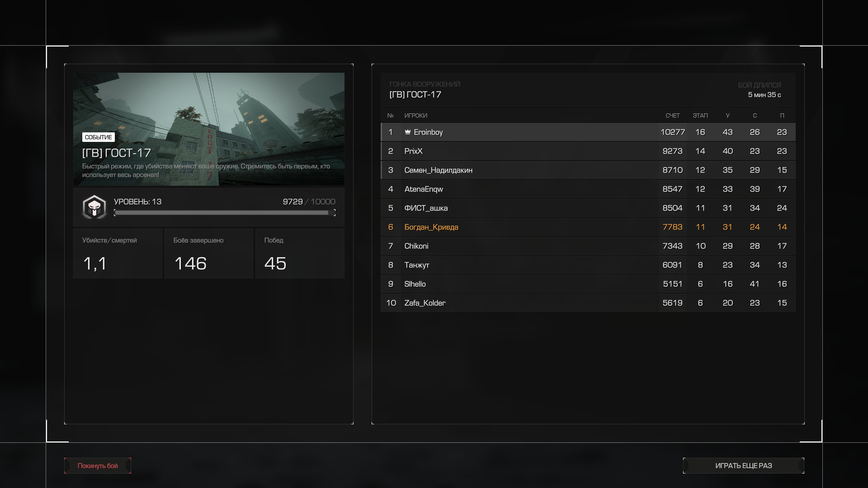Click ИГРАТЬ ЕЩЕ РАЗ to play again
Viewport: 868px width, 488px height.
[744, 466]
